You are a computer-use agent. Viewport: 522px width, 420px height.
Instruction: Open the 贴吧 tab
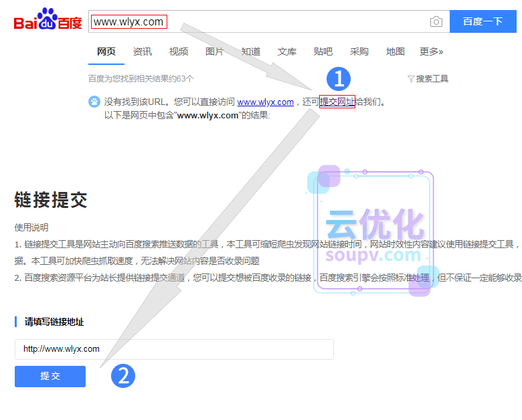point(323,51)
